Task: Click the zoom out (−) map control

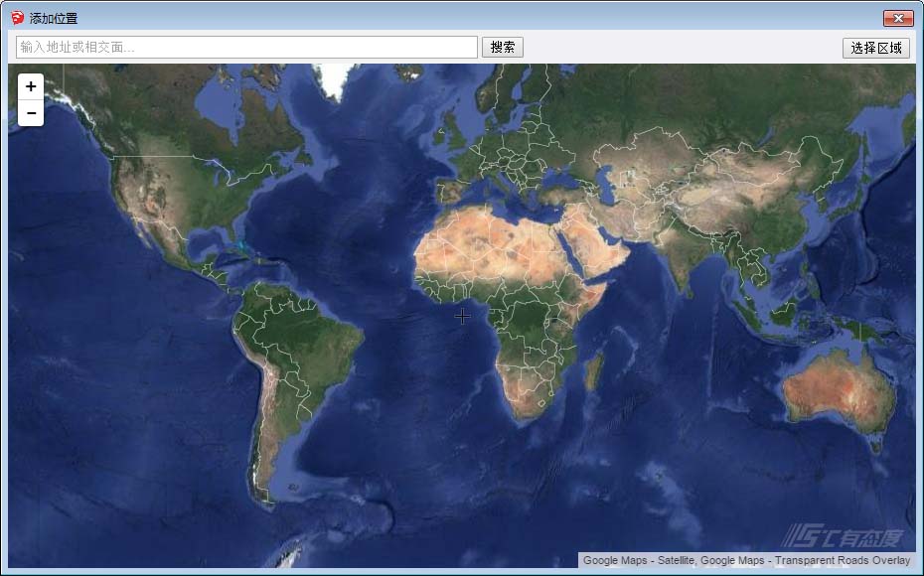Action: (x=31, y=113)
